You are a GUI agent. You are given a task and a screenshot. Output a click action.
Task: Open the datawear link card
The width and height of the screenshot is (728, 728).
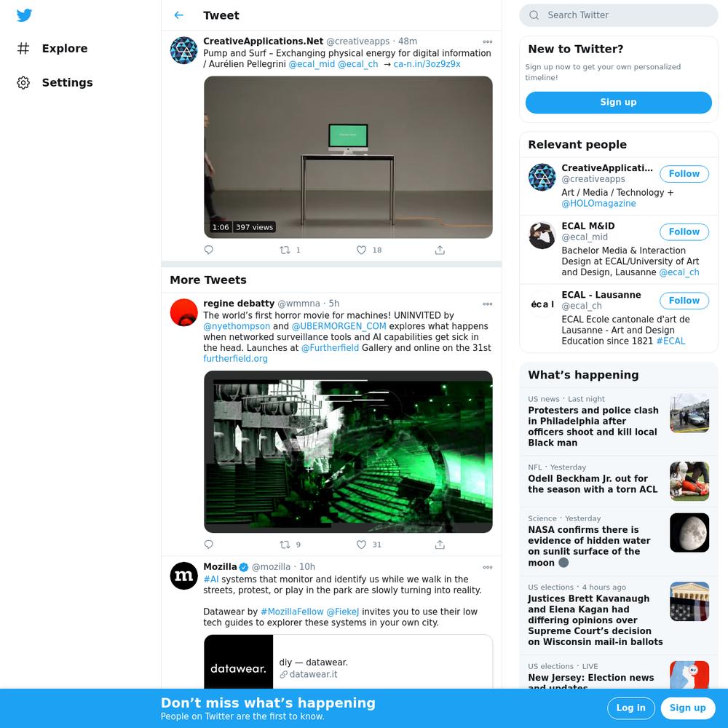point(348,662)
